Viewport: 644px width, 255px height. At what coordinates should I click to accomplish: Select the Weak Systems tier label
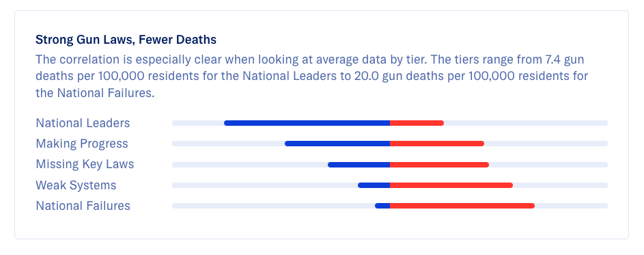point(76,185)
